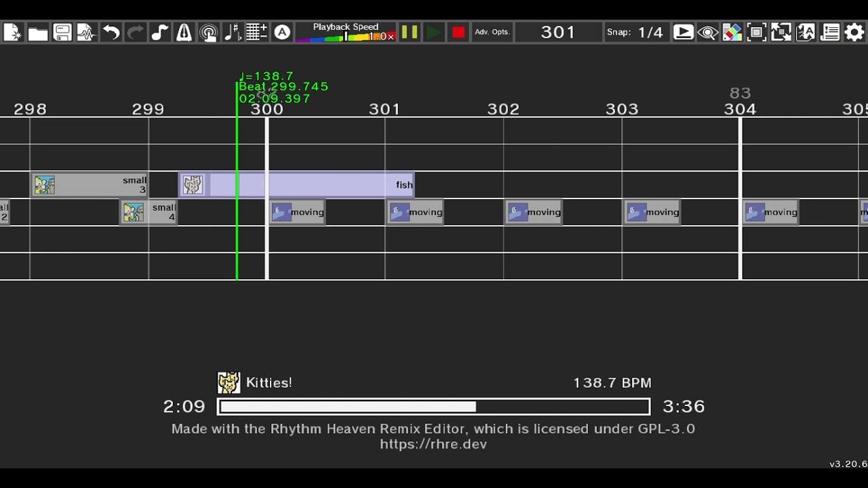
Task: Save the remix with the floppy disk icon
Action: click(62, 33)
